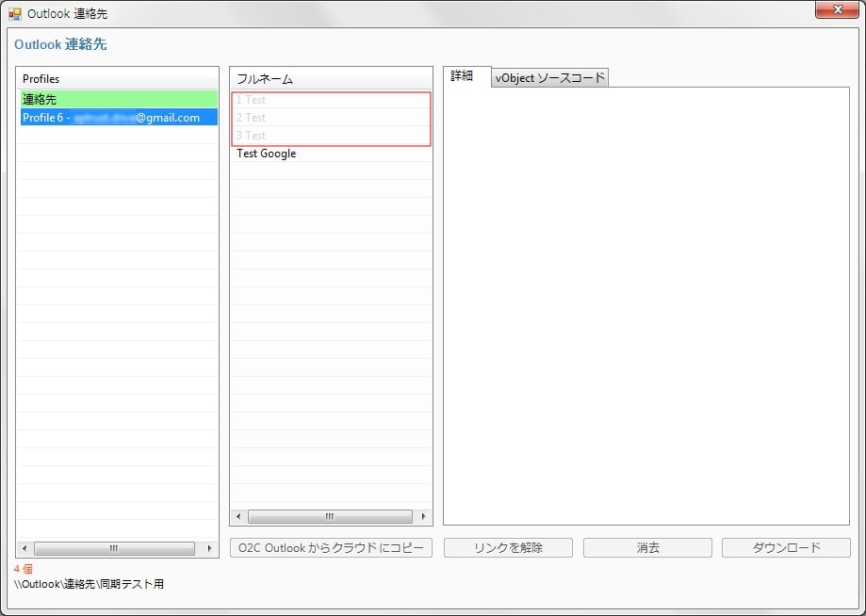Close the Outlook 連絡先 window
The image size is (866, 616).
click(x=837, y=10)
